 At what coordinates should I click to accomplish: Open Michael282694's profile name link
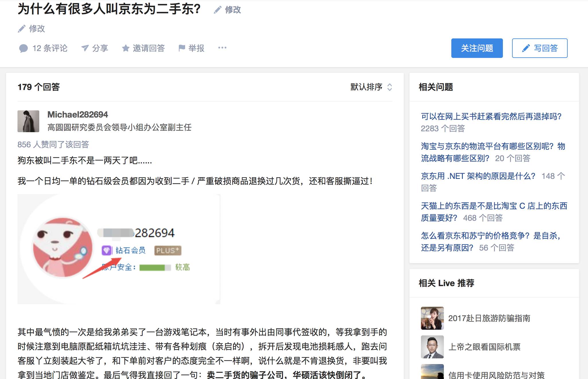pyautogui.click(x=78, y=115)
